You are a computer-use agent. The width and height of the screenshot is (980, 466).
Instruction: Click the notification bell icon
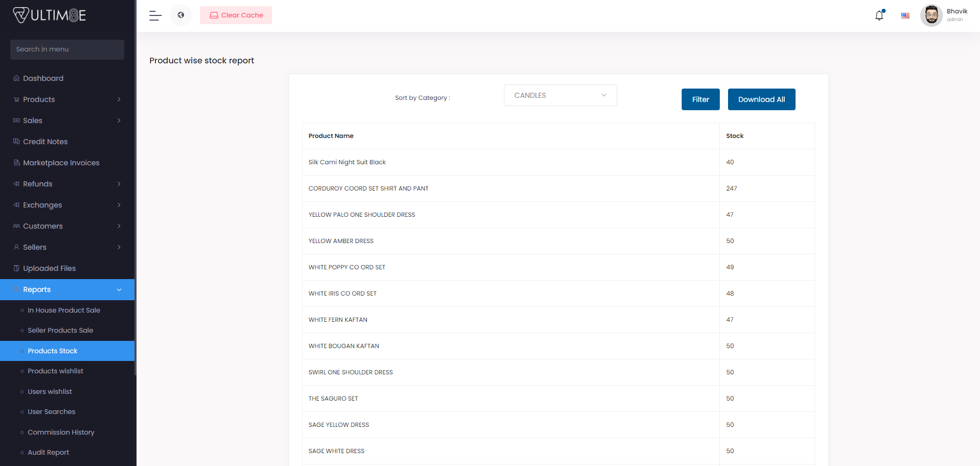click(879, 15)
